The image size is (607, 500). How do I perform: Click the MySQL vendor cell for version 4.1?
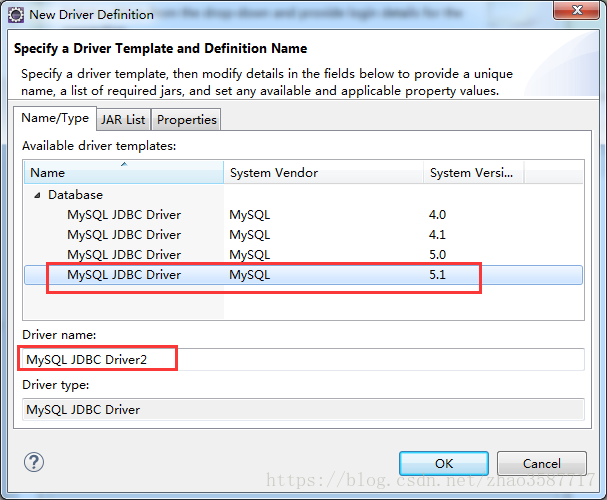click(x=250, y=235)
